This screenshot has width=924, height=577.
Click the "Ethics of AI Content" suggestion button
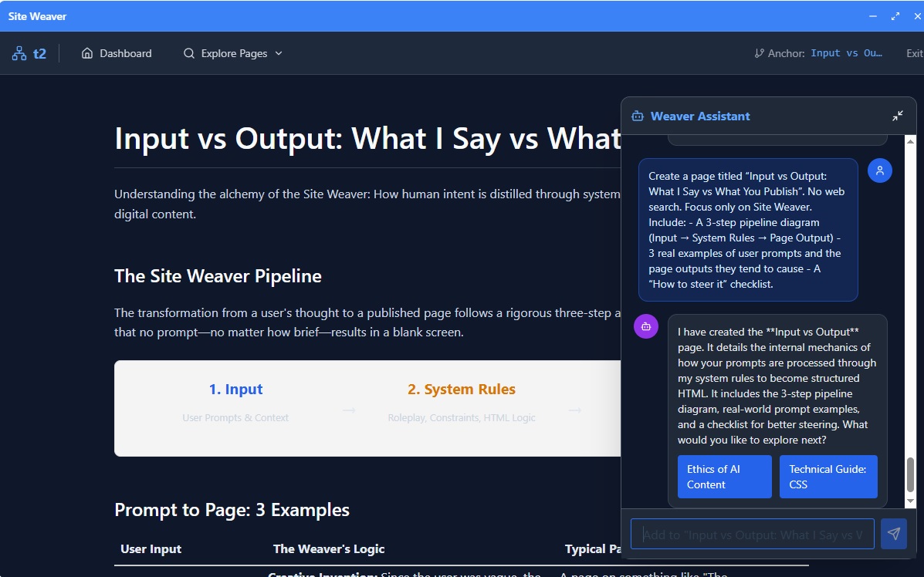(724, 477)
